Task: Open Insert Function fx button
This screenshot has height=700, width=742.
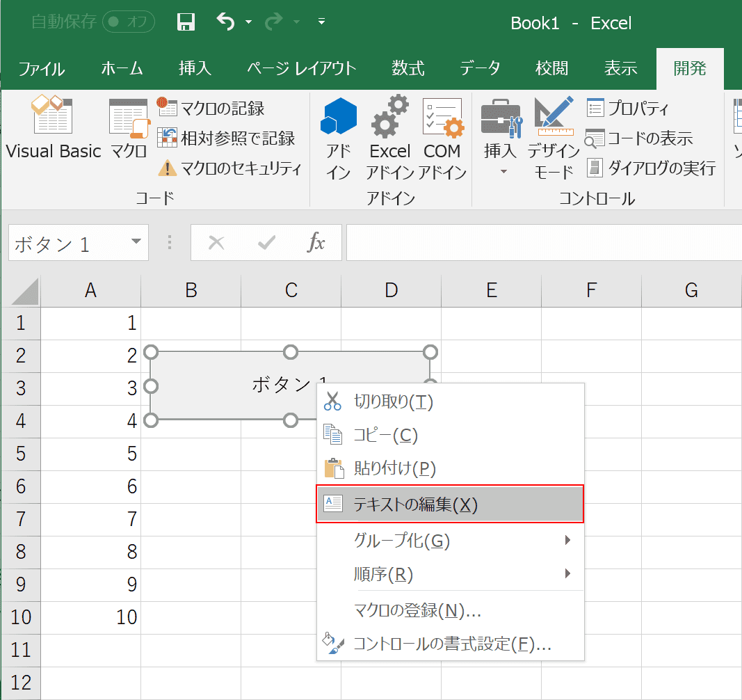Action: point(316,242)
